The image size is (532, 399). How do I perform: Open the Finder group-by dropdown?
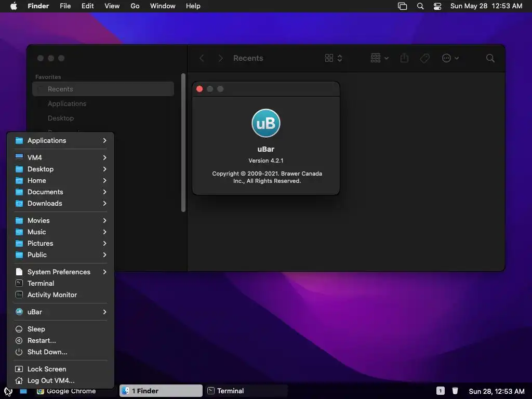(379, 58)
